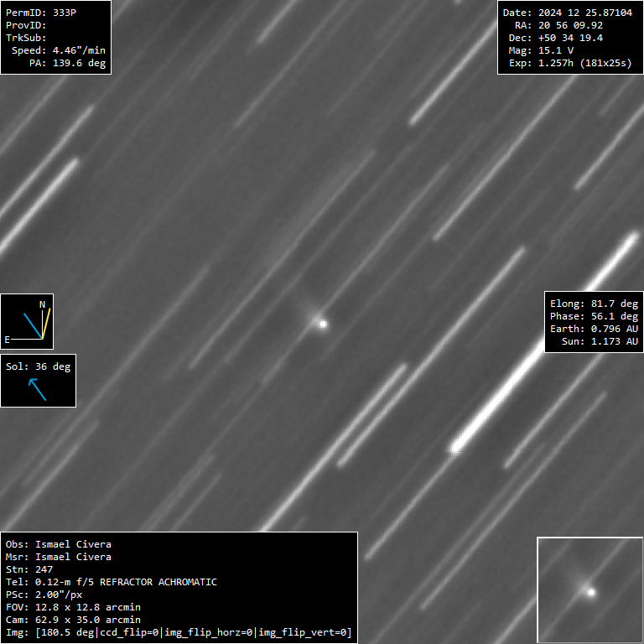The width and height of the screenshot is (644, 644).
Task: Select the 'Msr: Ismael Civera' line
Action: (x=59, y=557)
